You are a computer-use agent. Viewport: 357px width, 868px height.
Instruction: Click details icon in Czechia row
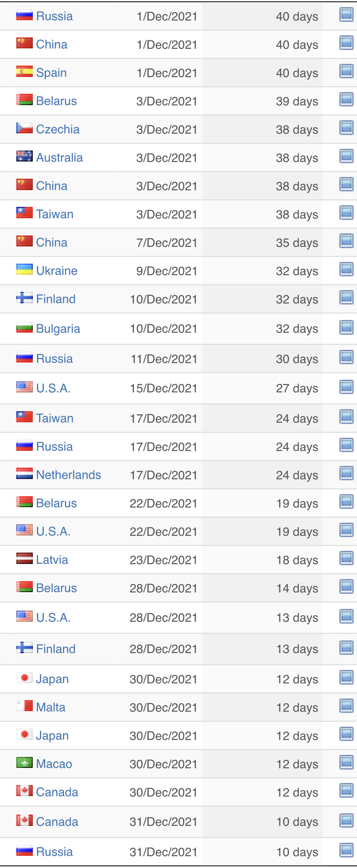[346, 128]
